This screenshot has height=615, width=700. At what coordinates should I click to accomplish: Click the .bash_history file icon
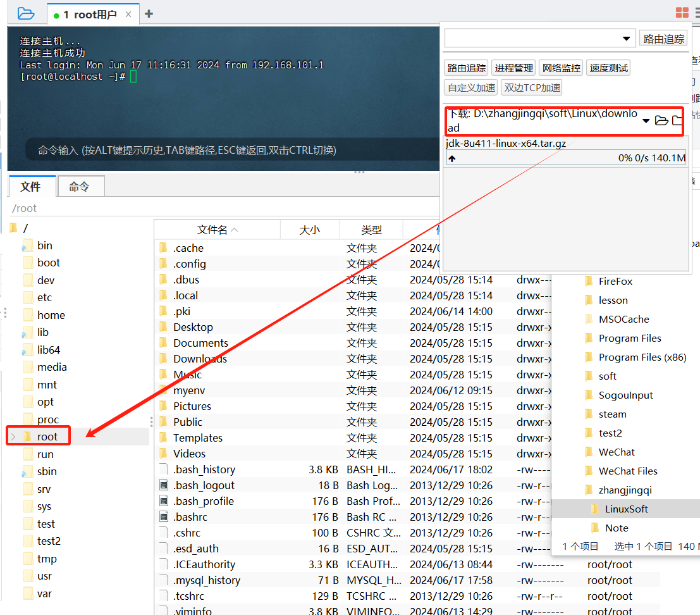pyautogui.click(x=164, y=469)
